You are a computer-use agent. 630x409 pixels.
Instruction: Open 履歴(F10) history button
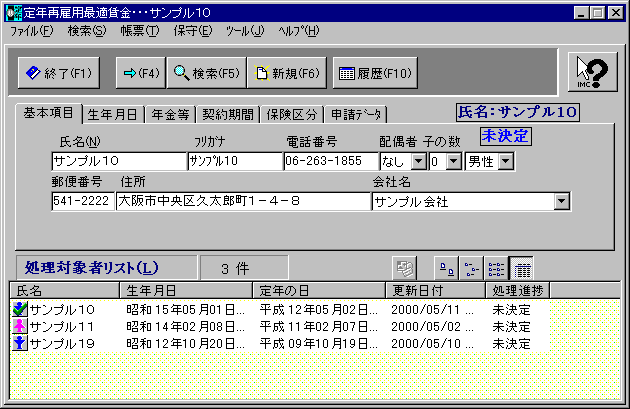click(x=375, y=73)
